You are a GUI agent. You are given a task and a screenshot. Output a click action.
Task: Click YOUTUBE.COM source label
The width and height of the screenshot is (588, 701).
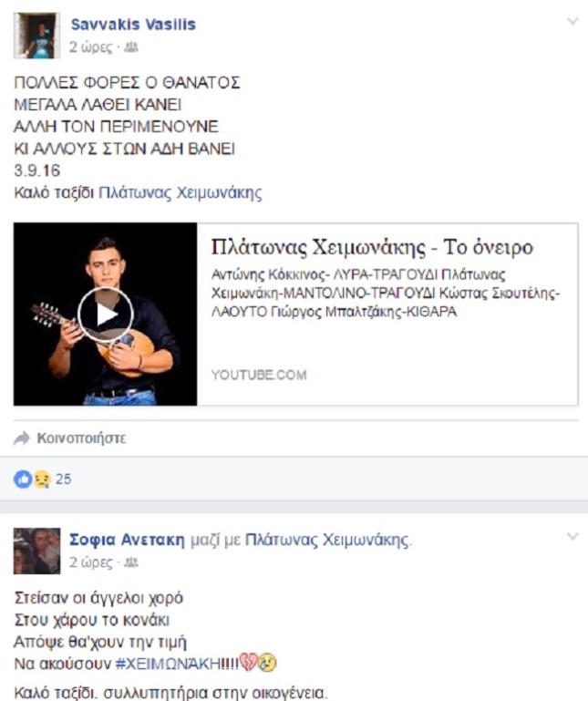pyautogui.click(x=259, y=375)
